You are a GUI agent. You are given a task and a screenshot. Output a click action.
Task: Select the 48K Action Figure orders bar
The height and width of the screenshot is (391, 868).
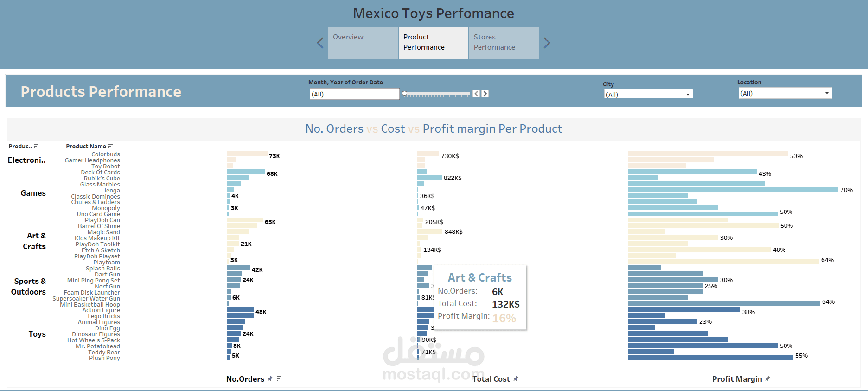point(241,309)
